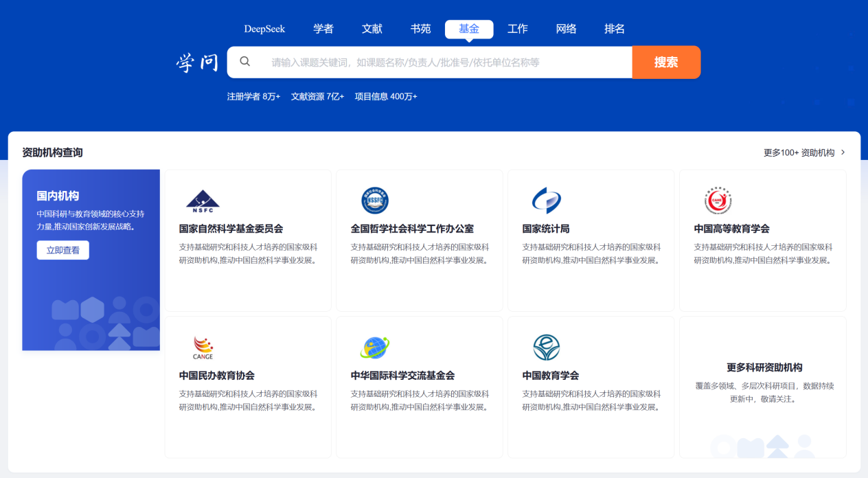Open 中华国际科学交流基金会 title link
Image resolution: width=868 pixels, height=478 pixels.
click(x=402, y=376)
